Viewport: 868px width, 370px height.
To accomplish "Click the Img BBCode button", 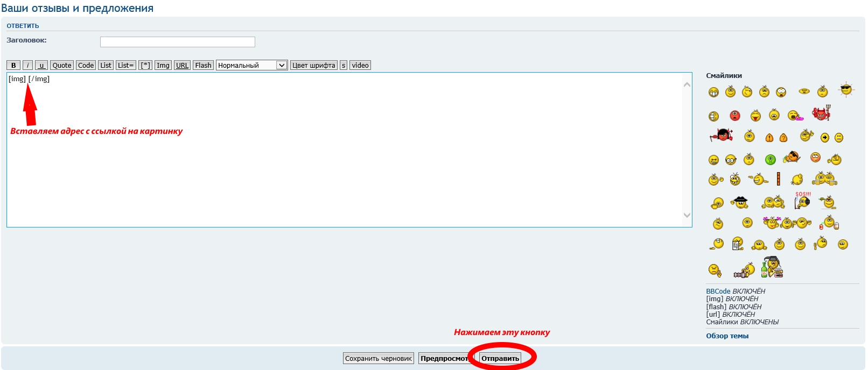I will point(163,65).
